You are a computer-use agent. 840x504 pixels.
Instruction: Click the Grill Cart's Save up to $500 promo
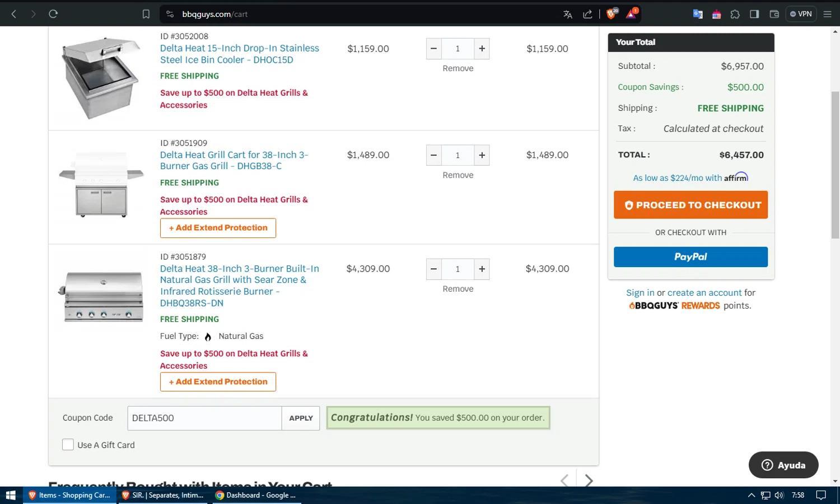point(234,206)
